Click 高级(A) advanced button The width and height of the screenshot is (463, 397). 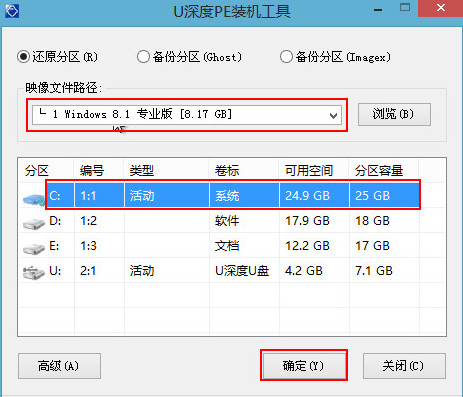pyautogui.click(x=59, y=366)
